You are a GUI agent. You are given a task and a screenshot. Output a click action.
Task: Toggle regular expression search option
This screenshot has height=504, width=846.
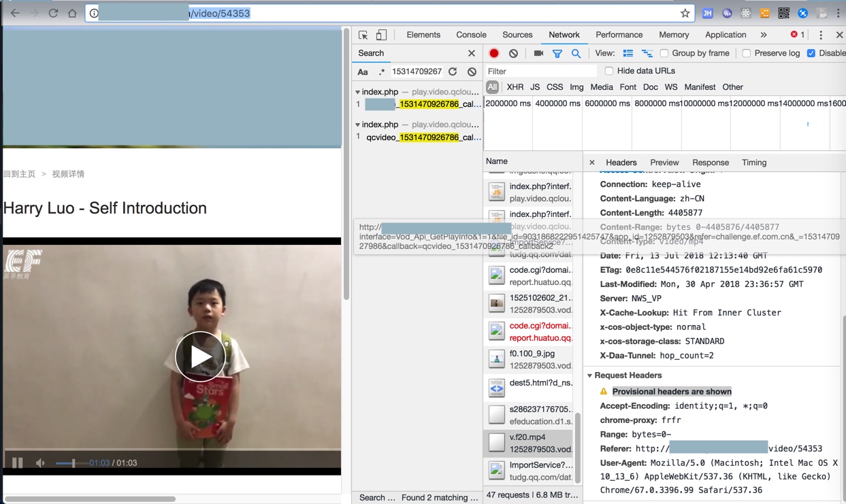(382, 71)
